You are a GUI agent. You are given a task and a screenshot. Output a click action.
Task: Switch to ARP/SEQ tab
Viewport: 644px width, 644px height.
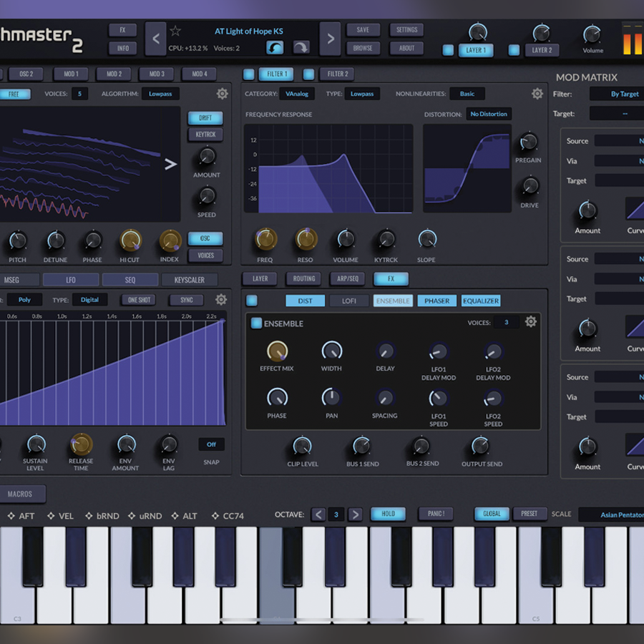tap(348, 279)
